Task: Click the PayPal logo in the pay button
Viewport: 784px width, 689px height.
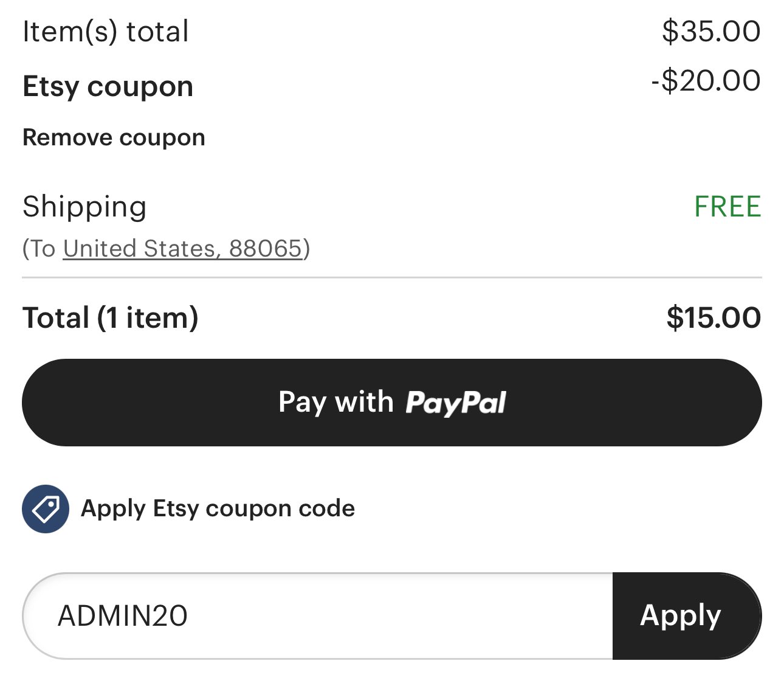Action: coord(456,403)
